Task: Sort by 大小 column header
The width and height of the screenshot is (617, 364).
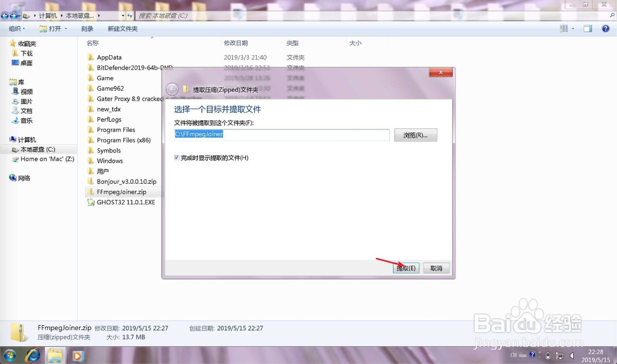Action: [355, 43]
